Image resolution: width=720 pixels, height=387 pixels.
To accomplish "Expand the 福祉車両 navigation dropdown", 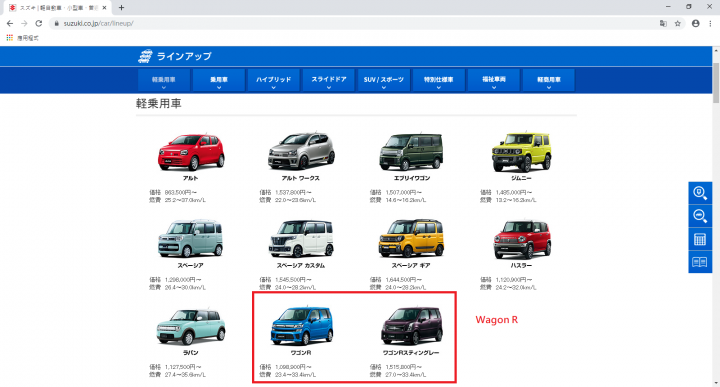I will click(494, 80).
